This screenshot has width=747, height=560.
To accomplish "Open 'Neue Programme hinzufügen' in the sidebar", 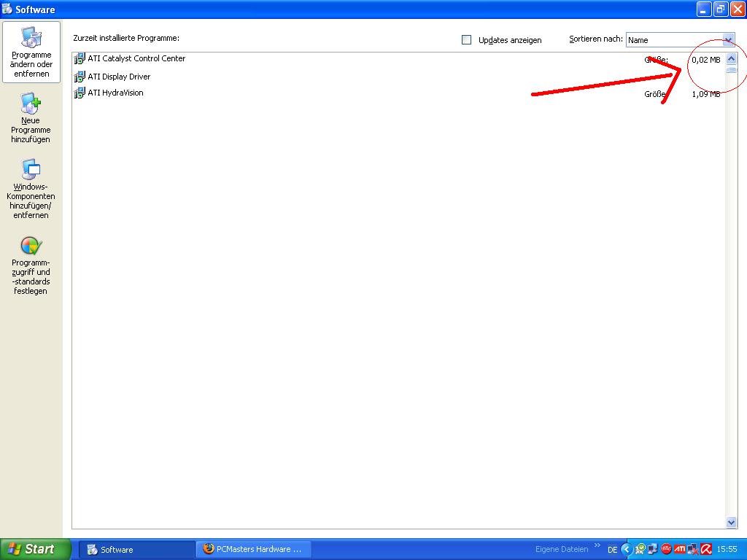I will [x=31, y=117].
